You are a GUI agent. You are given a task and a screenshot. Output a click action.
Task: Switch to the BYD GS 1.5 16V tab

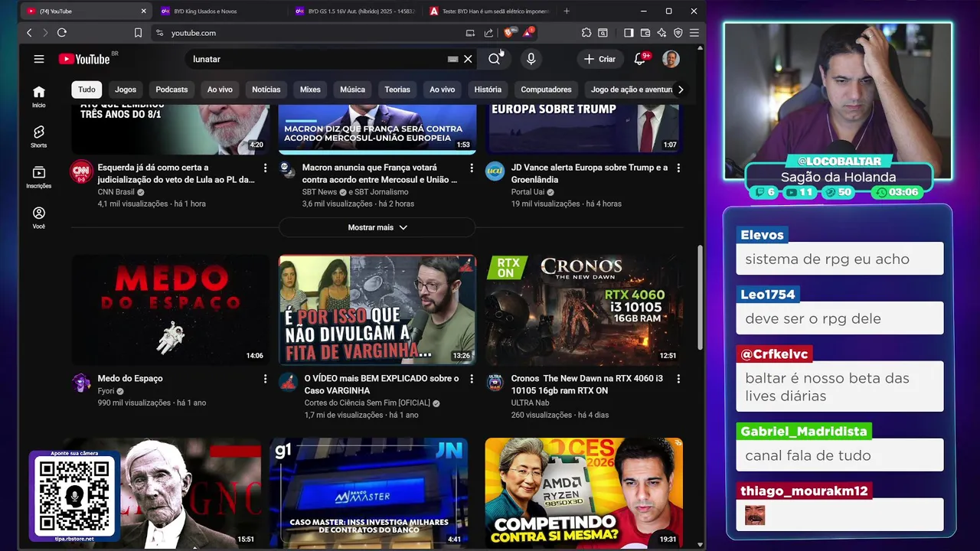point(355,11)
